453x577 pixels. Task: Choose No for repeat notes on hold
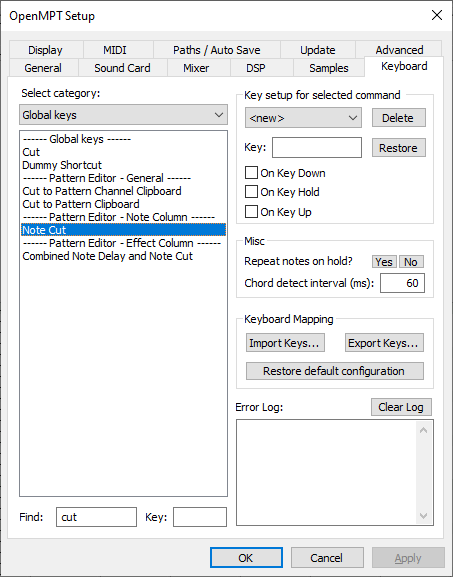pyautogui.click(x=411, y=262)
